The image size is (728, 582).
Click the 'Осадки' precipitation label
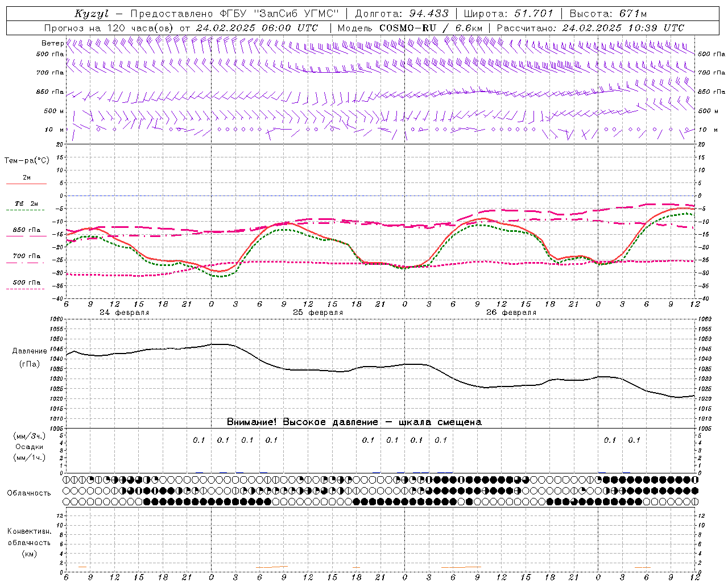click(x=29, y=447)
